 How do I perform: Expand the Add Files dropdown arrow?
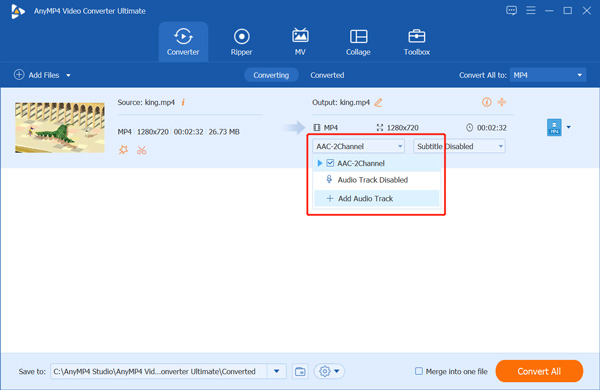coord(68,75)
